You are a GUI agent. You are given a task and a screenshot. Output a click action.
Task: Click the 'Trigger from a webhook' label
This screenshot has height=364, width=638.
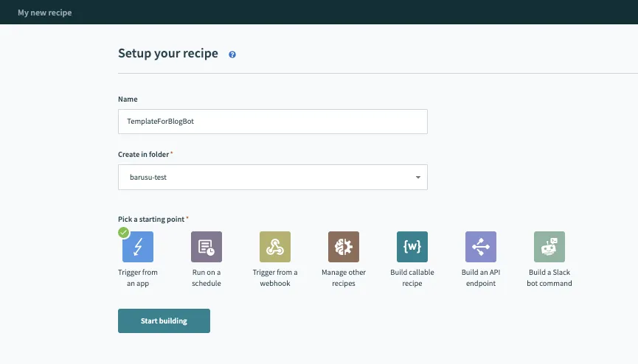(275, 278)
